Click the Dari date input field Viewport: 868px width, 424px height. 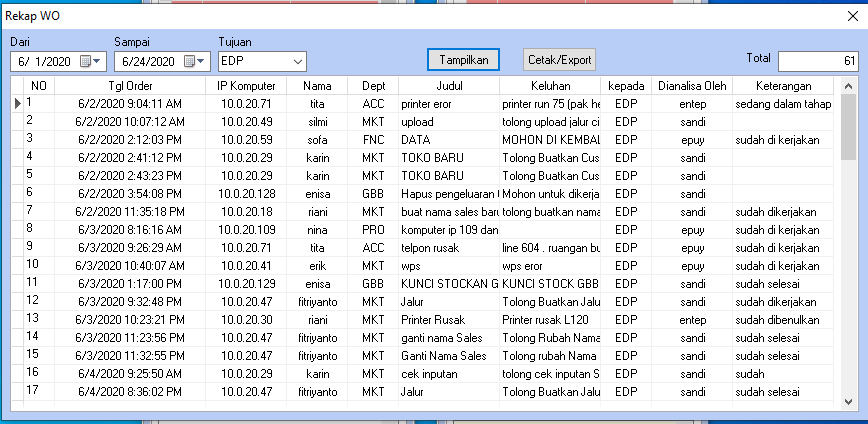tap(45, 62)
